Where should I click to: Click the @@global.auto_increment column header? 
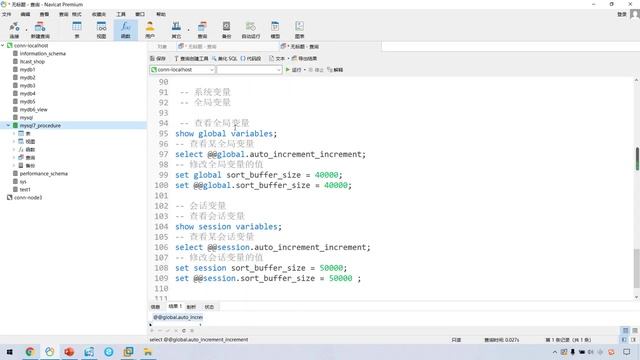tap(178, 317)
